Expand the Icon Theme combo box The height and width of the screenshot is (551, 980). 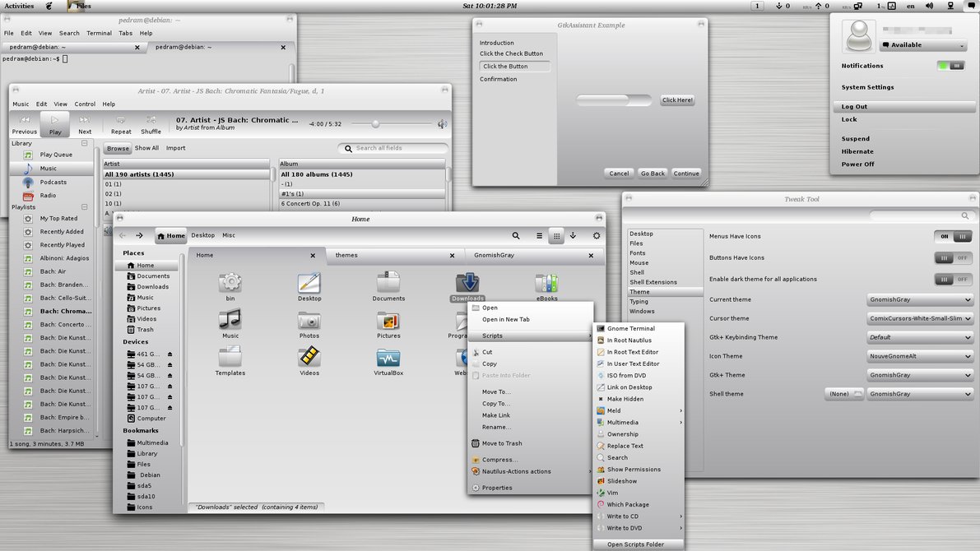[920, 356]
